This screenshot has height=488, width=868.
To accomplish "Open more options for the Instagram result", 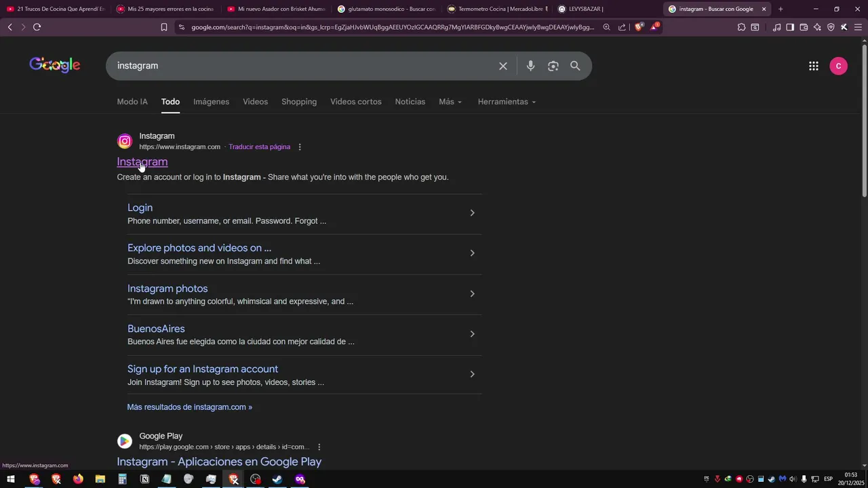I will coord(300,147).
